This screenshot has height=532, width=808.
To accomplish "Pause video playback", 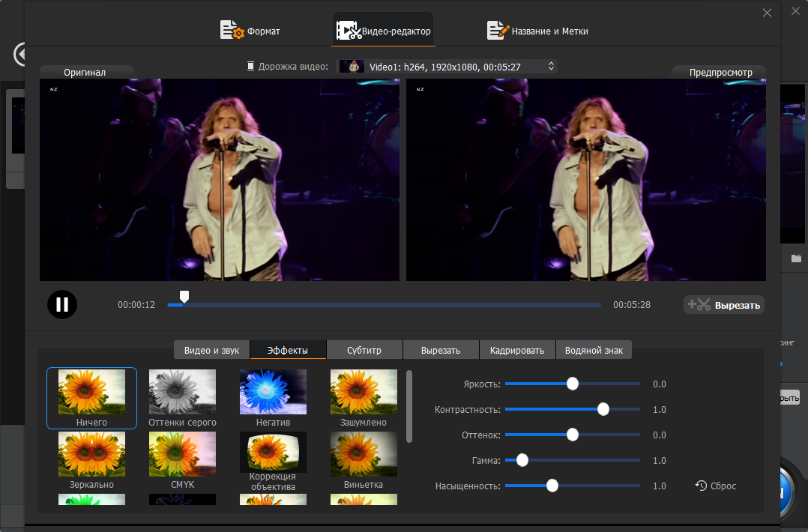I will click(61, 304).
